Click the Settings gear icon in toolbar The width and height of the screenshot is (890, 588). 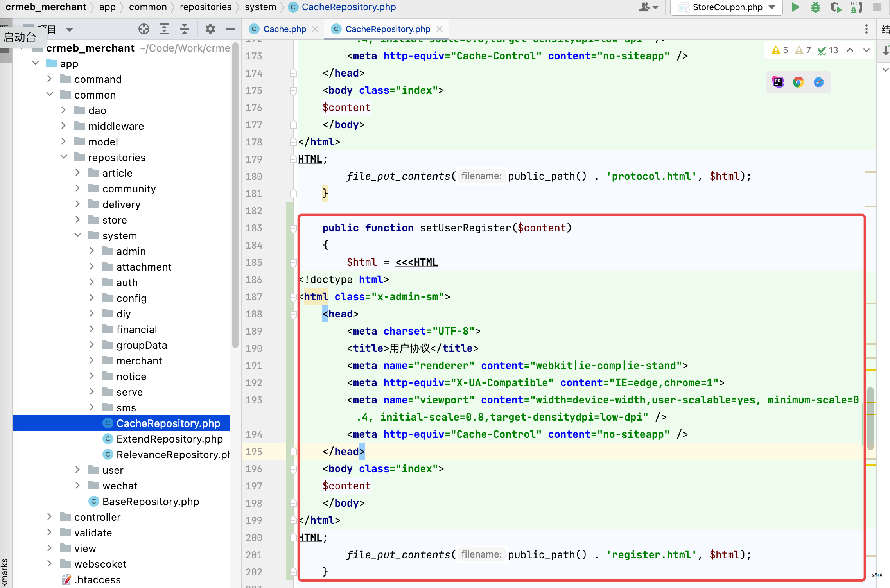[x=211, y=28]
